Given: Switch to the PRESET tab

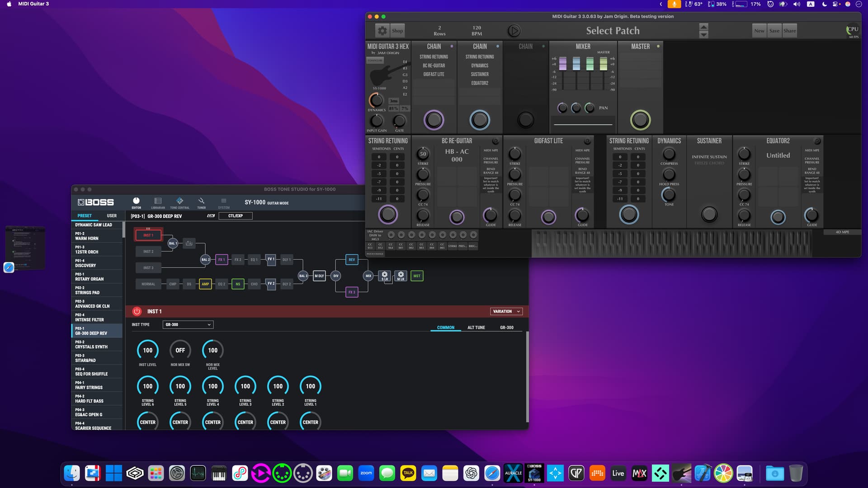Looking at the screenshot, I should coord(85,216).
